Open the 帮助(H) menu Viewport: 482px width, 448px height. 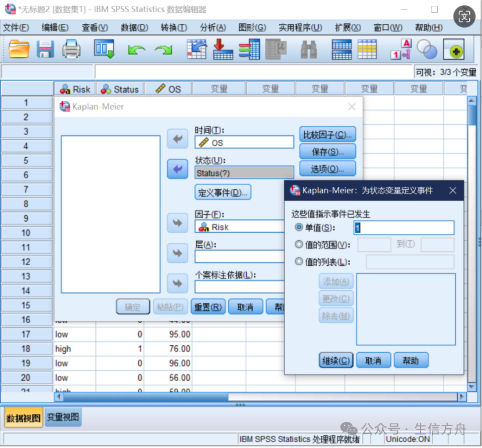click(429, 28)
